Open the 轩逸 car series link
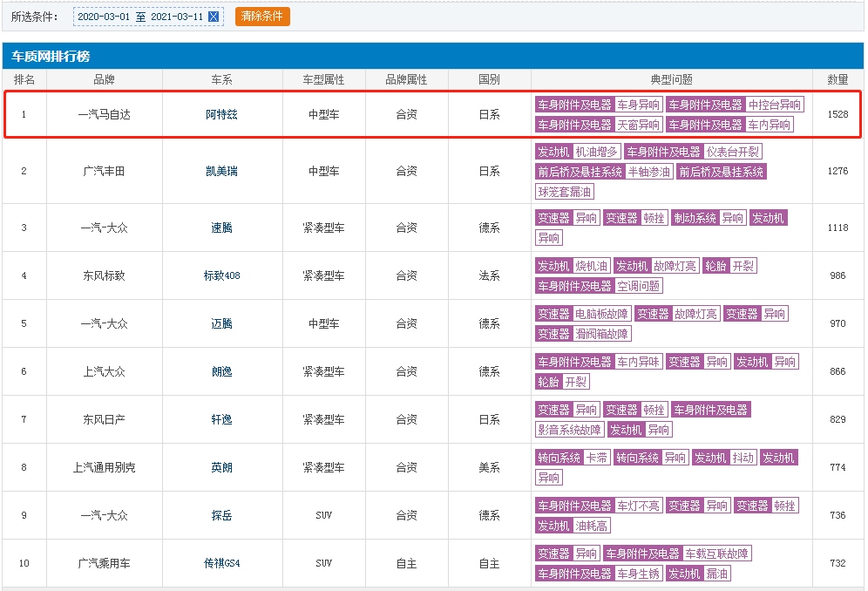 (x=221, y=419)
